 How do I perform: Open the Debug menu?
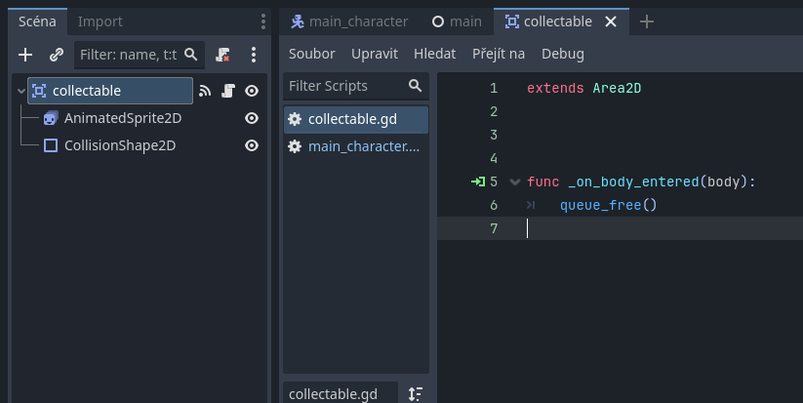pos(563,54)
